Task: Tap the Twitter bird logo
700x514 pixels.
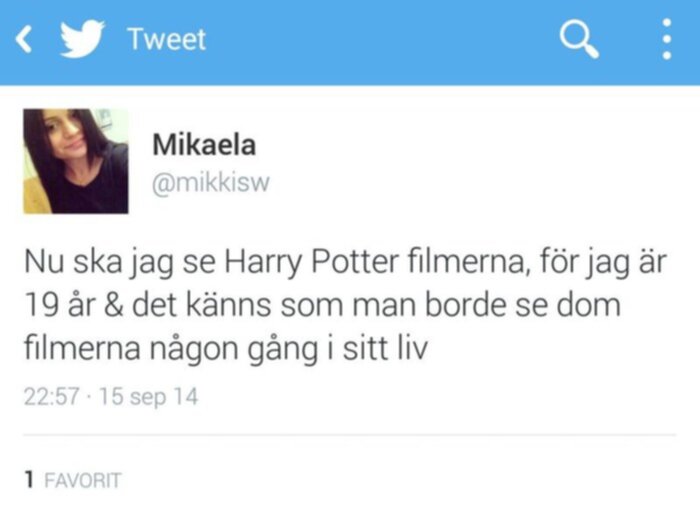Action: tap(82, 38)
